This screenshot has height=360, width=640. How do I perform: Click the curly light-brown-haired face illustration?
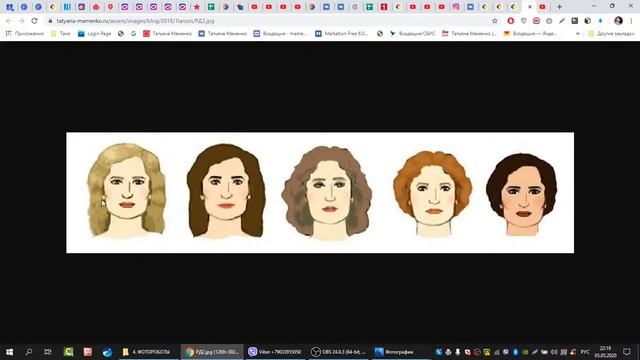327,192
